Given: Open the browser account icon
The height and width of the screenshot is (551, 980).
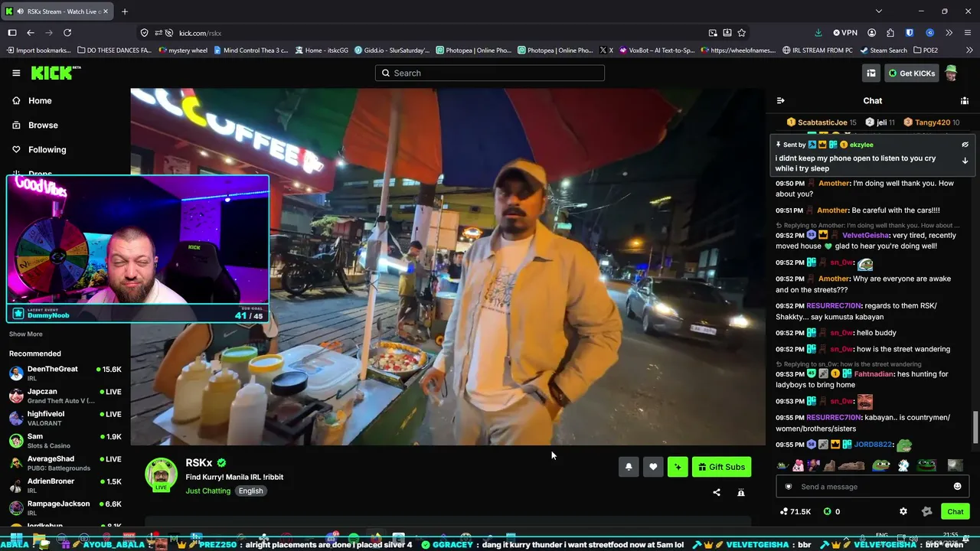Looking at the screenshot, I should coord(872,33).
